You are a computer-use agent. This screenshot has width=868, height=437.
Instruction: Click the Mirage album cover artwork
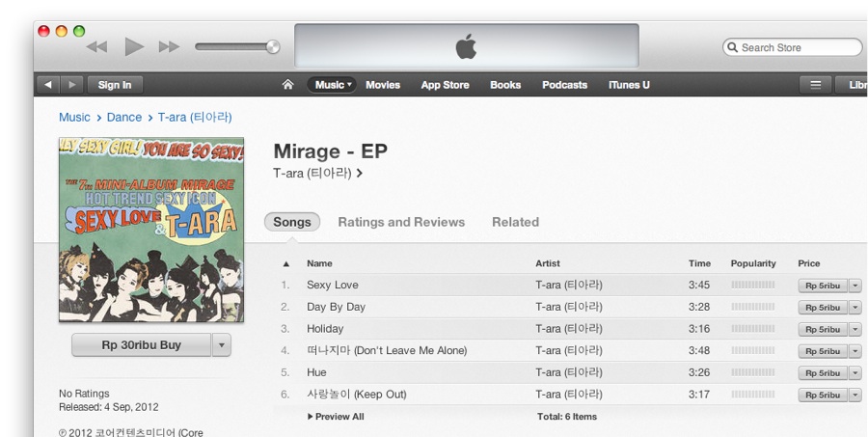tap(151, 230)
